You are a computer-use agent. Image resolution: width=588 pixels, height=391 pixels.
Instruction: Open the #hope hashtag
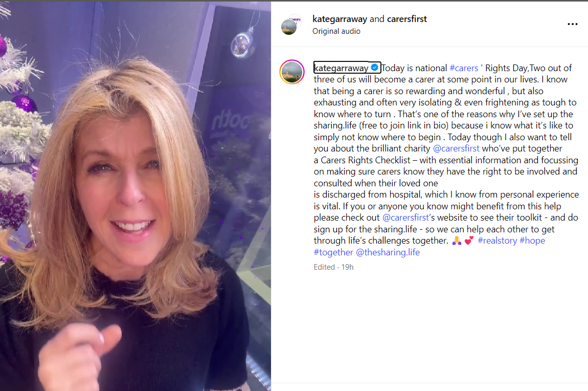(x=532, y=241)
